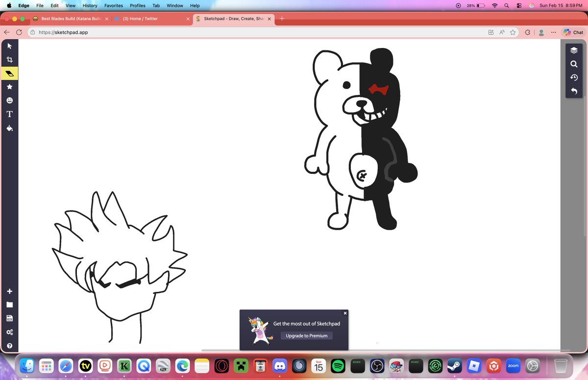Select the paint bucket fill tool
This screenshot has height=380, width=588.
click(9, 128)
